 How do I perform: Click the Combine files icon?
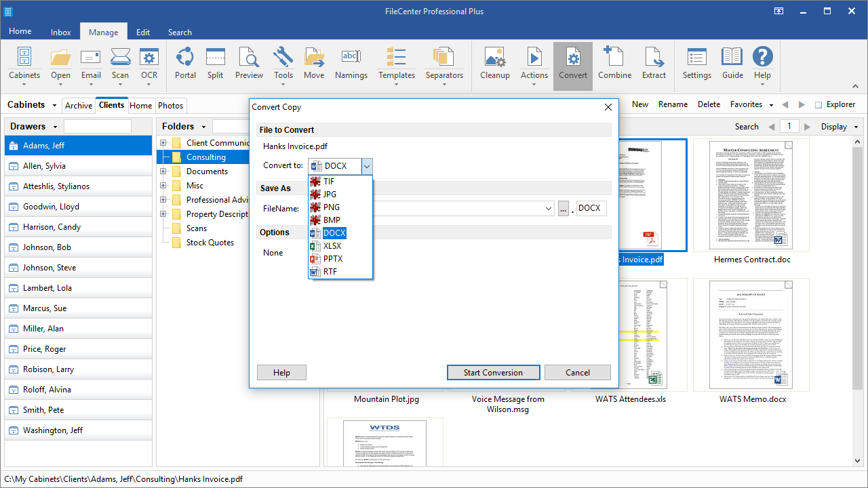(614, 64)
